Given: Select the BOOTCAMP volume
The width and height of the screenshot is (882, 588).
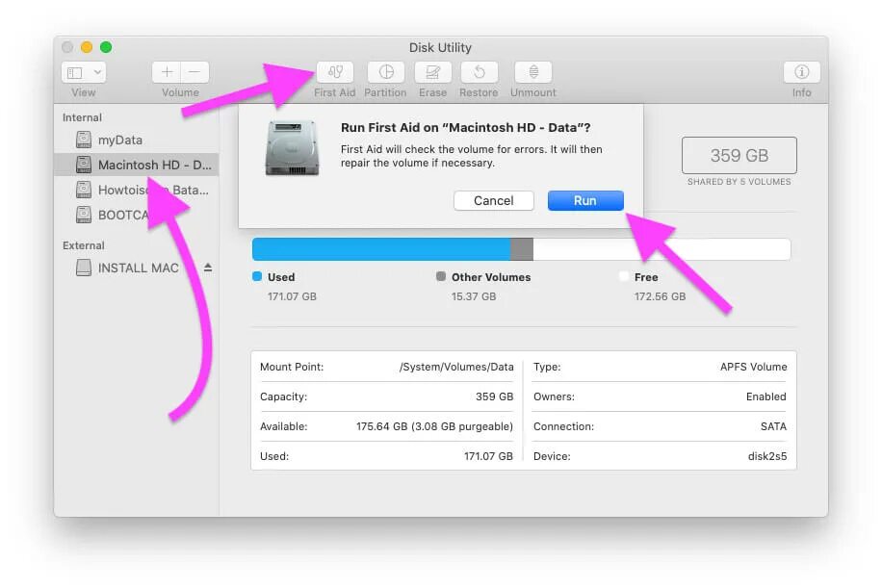Looking at the screenshot, I should click(136, 215).
